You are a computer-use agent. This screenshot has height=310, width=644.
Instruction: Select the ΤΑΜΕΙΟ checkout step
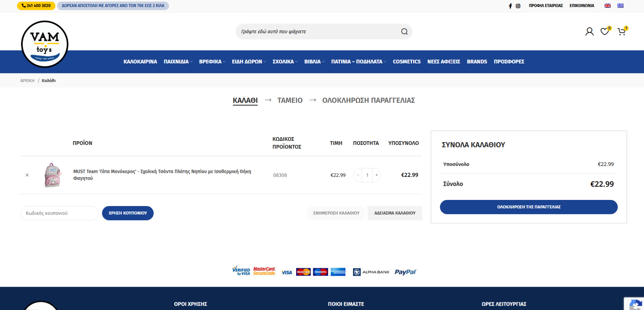(290, 100)
